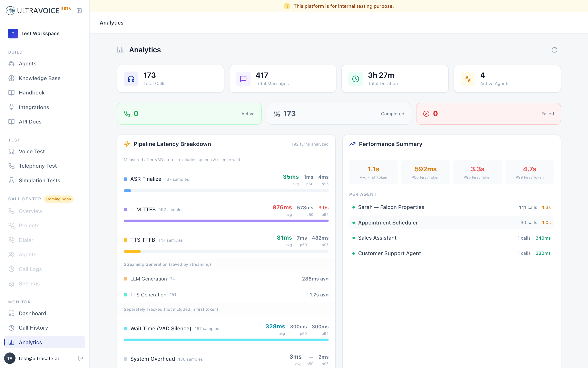Click the bar chart icon beside Analytics heading
Screen dimensions: 588x368
121,50
